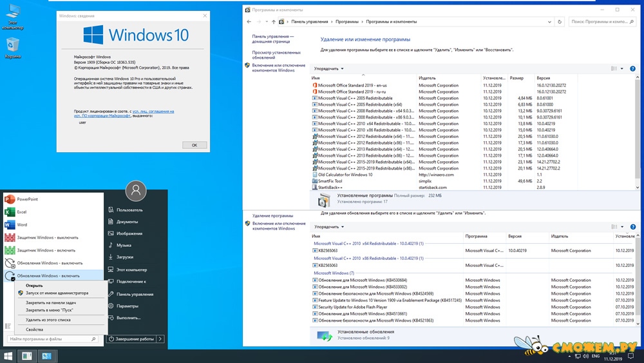Sort upper list by Издатель column

427,78
